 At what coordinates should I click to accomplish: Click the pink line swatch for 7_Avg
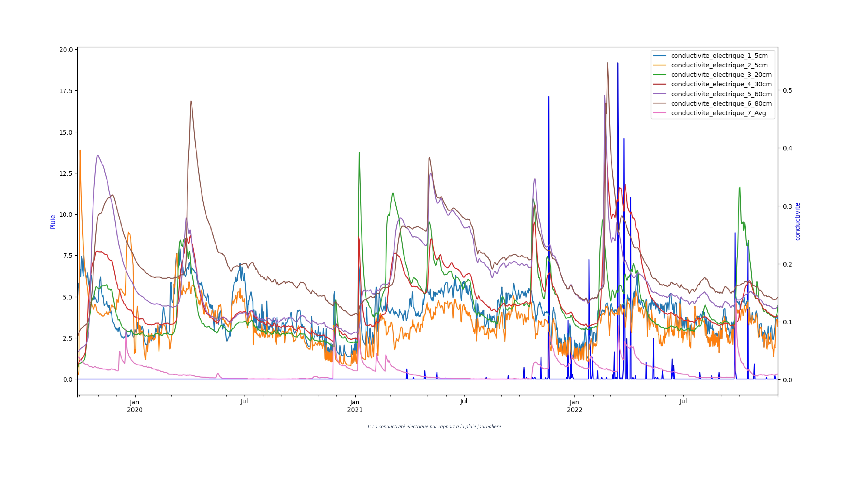tap(659, 113)
